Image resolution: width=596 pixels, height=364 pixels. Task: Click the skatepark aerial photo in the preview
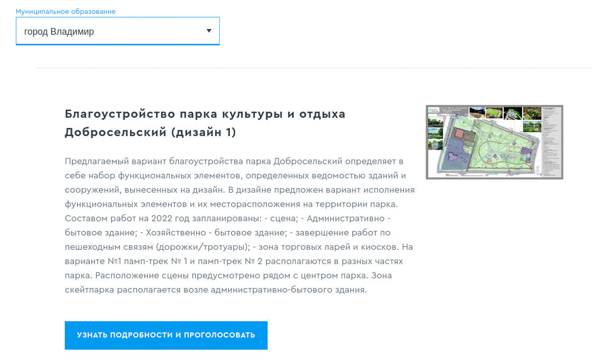click(513, 113)
